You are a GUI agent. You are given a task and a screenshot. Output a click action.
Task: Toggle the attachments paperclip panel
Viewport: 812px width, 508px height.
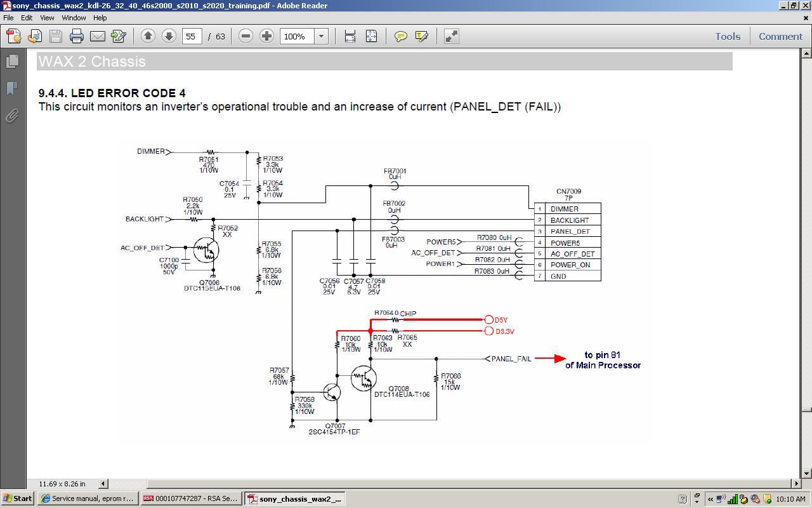tap(12, 116)
